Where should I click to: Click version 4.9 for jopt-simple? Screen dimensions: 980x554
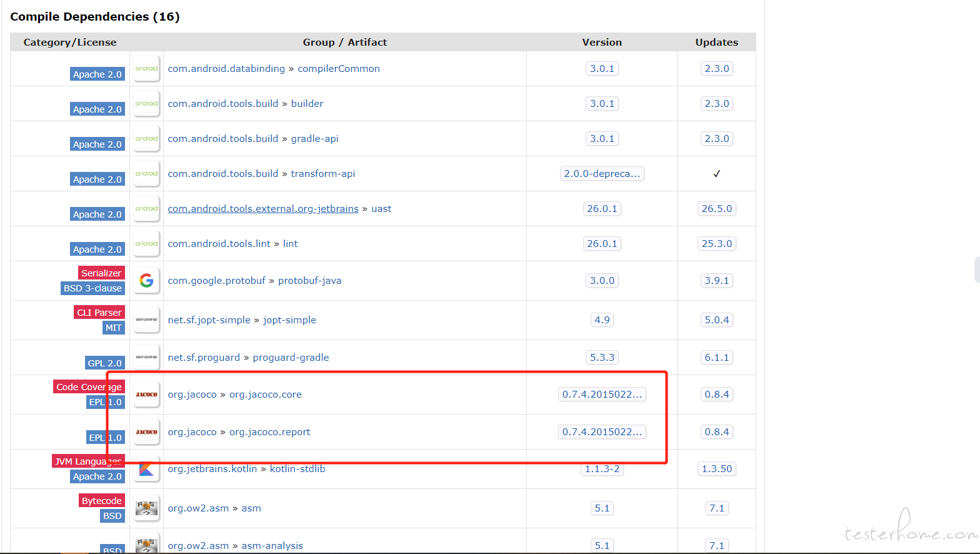[x=602, y=320]
